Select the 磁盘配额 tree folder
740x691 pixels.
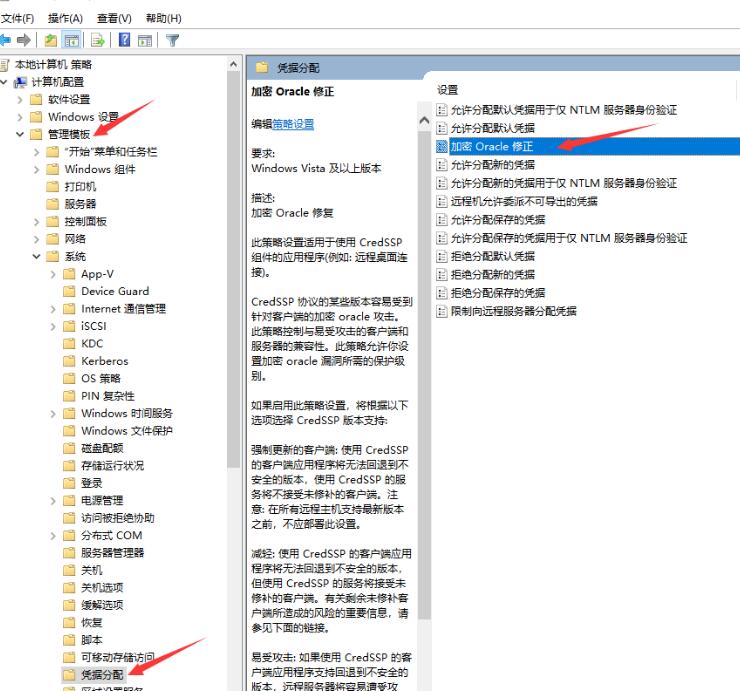pos(102,448)
